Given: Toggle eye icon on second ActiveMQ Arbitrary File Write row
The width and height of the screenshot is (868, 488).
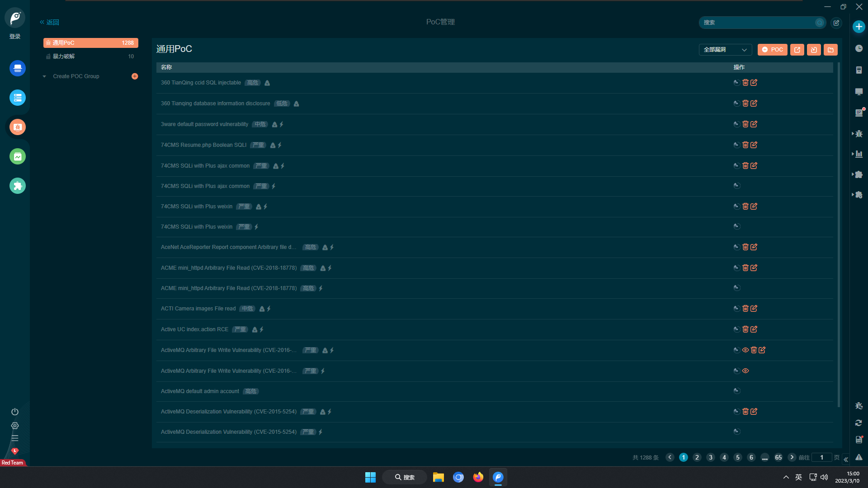Looking at the screenshot, I should [x=745, y=371].
